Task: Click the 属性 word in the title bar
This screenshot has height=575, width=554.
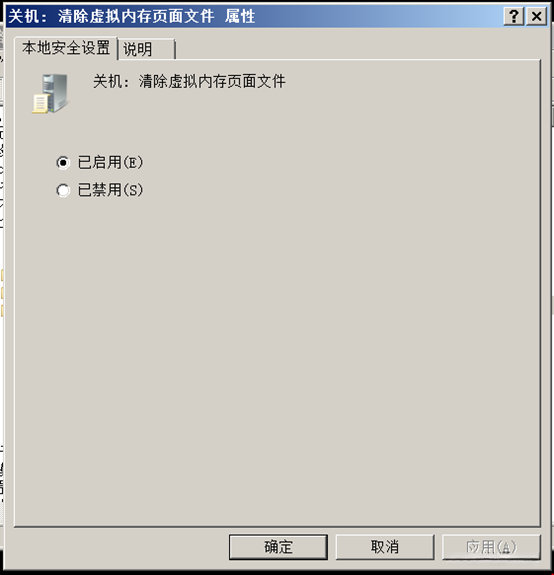Action: click(240, 17)
